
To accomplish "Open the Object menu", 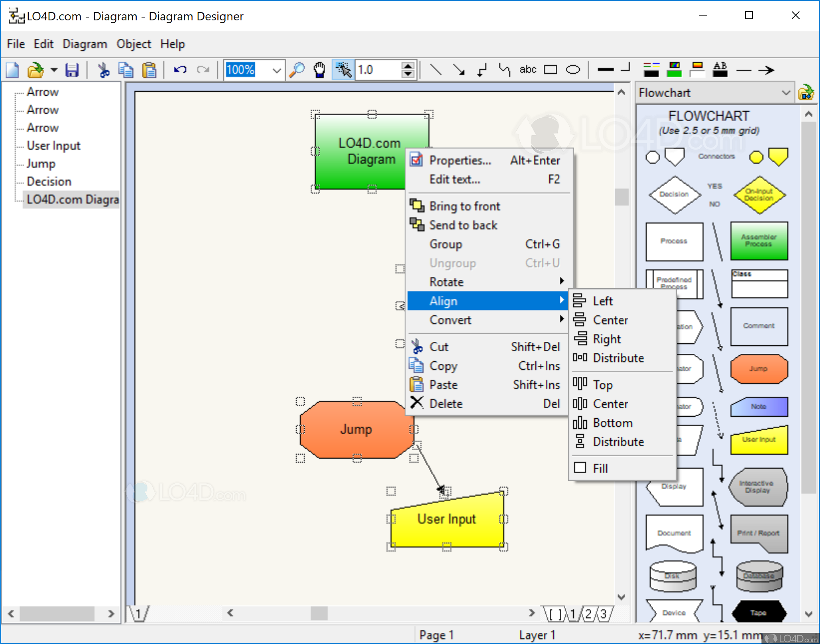I will pos(134,44).
